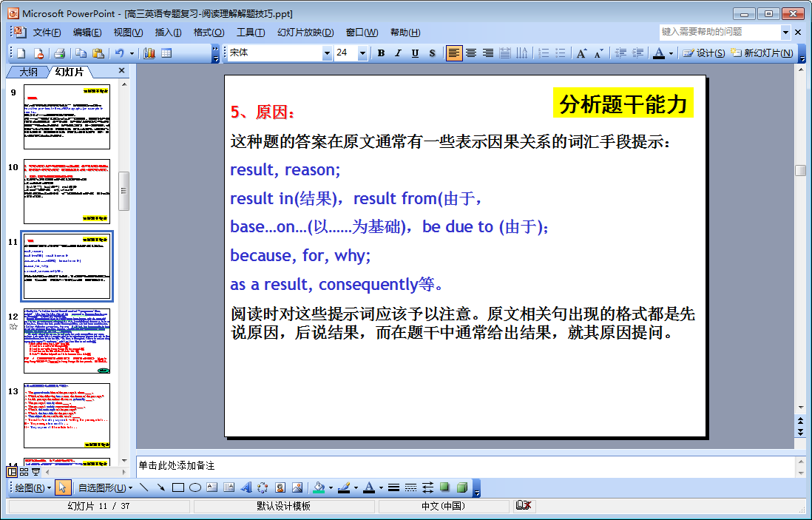Apply text shadow with S button
The image size is (812, 520).
[x=432, y=53]
